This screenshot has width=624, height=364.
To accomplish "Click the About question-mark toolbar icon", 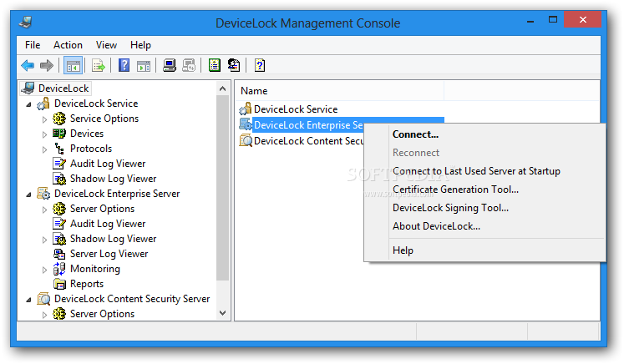I will (260, 65).
